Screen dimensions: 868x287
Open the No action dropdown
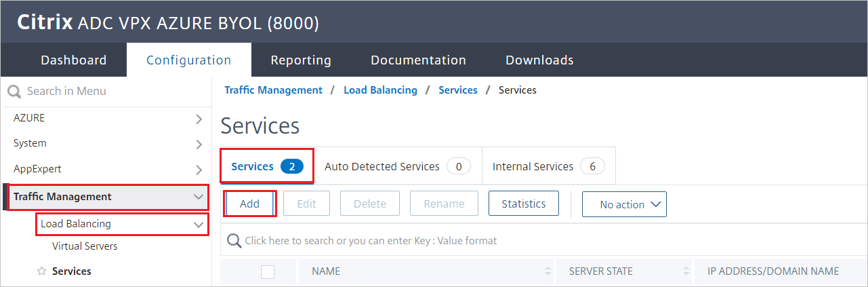pos(623,204)
